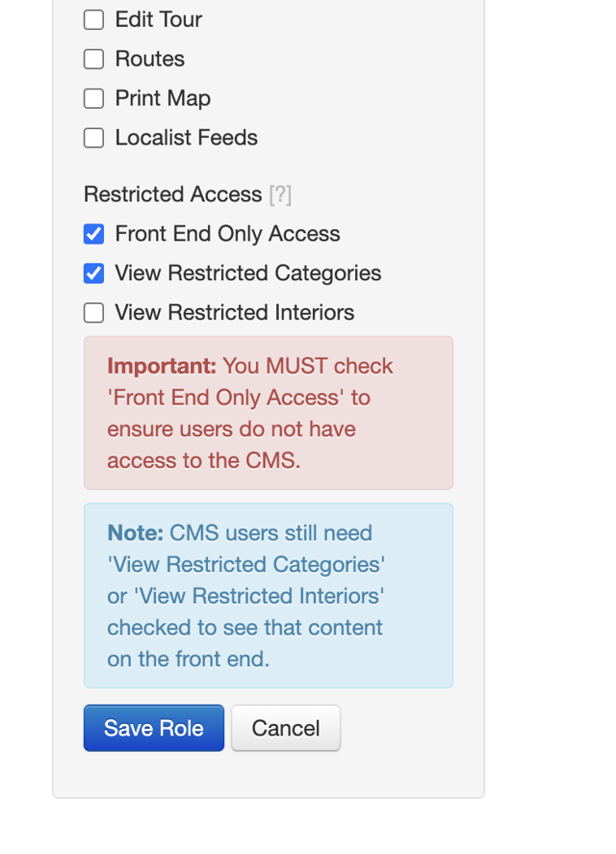Image resolution: width=616 pixels, height=854 pixels.
Task: Click the 'Front End Only Access' label text
Action: click(227, 234)
